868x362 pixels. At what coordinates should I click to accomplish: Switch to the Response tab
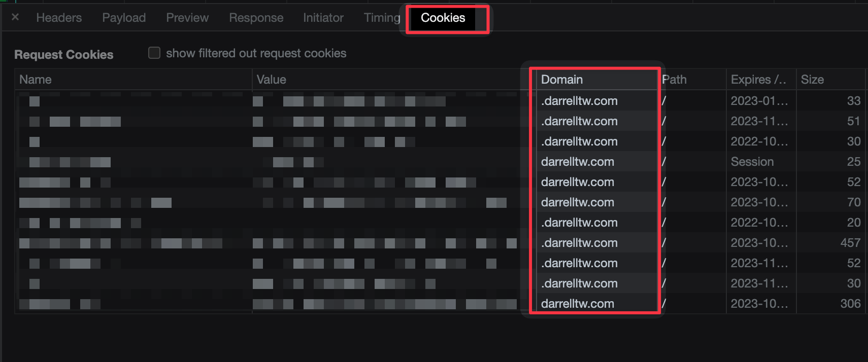[x=256, y=18]
